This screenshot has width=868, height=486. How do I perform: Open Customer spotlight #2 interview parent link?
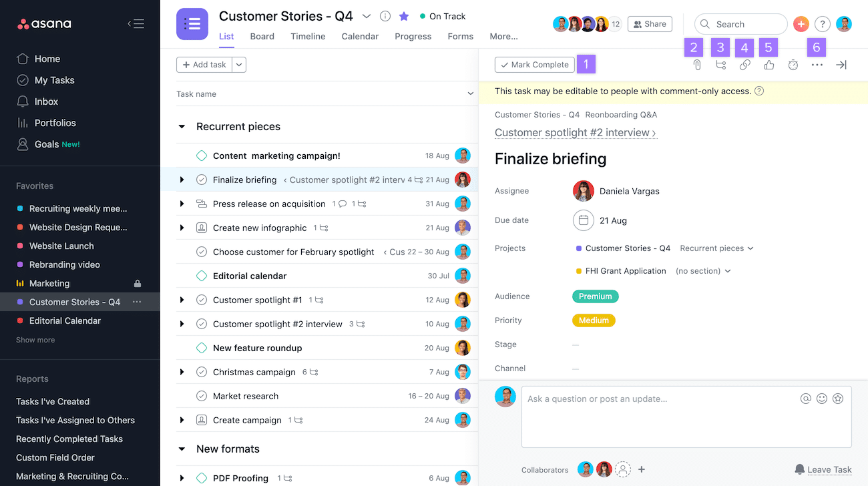pos(575,133)
